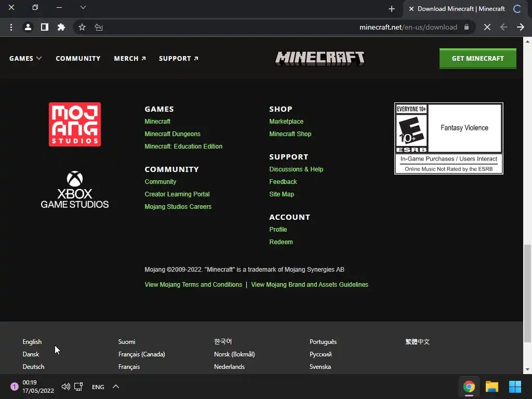Open Mojang Studios Careers link
Screen dimensions: 532x399
coord(178,207)
